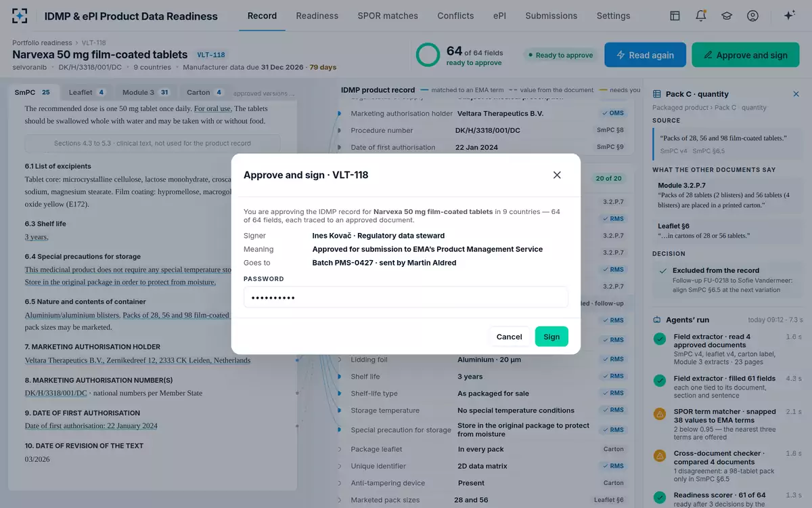This screenshot has height=508, width=812.
Task: Click the warning icon for SPOR term matcher
Action: click(x=660, y=415)
